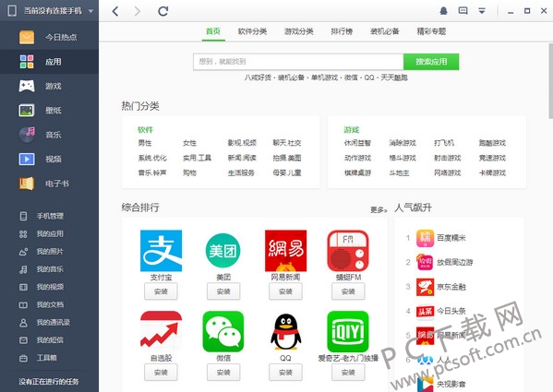Switch to the 软件分类 tab

(x=252, y=31)
